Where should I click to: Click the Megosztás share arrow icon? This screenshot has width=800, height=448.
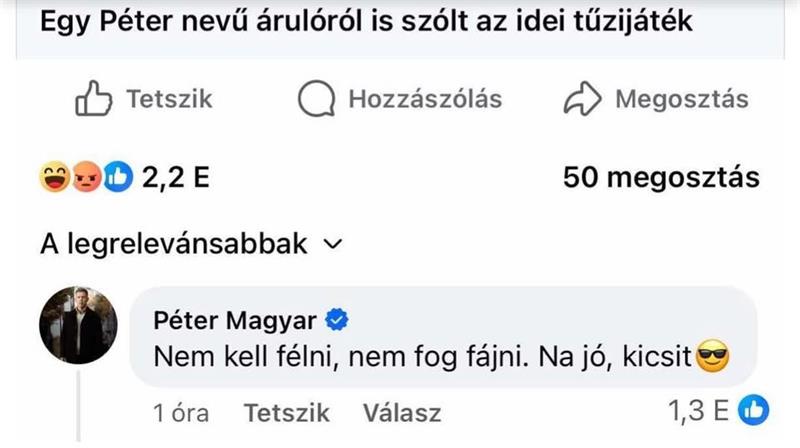coord(583,99)
